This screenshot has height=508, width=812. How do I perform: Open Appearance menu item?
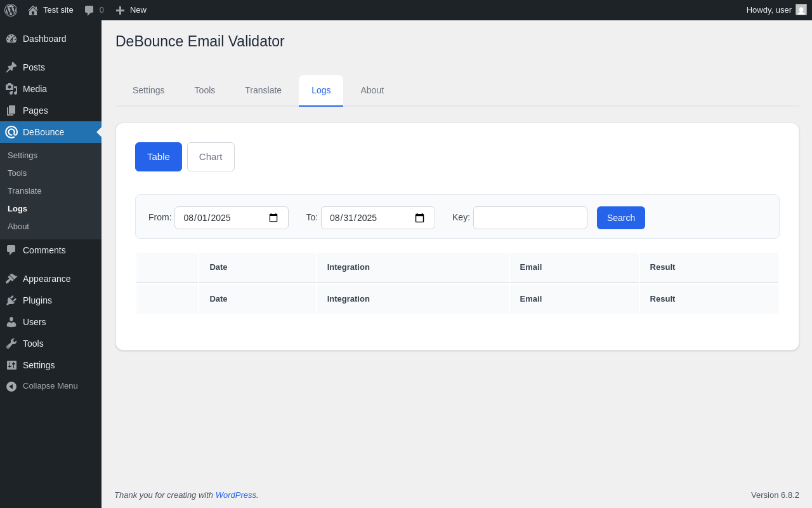[x=51, y=279]
